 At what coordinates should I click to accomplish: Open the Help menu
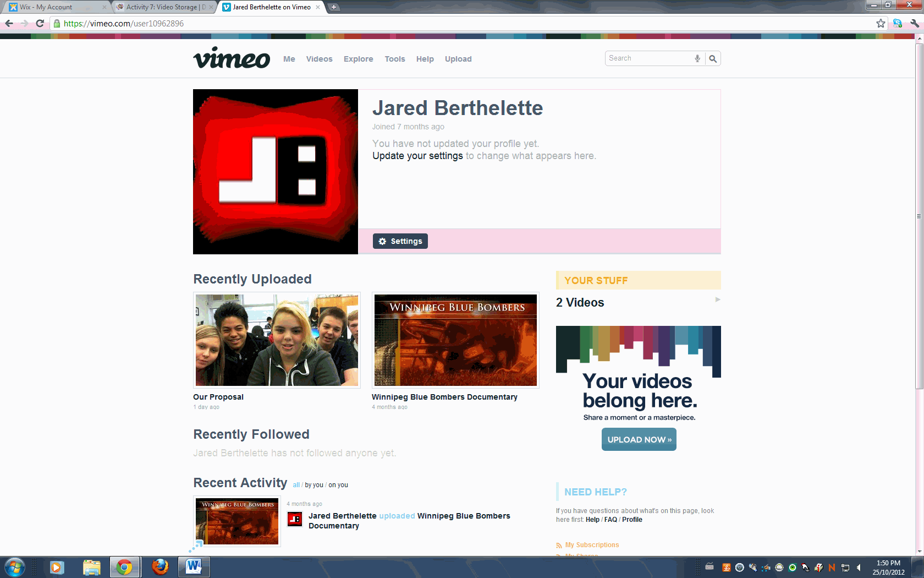[x=425, y=59]
